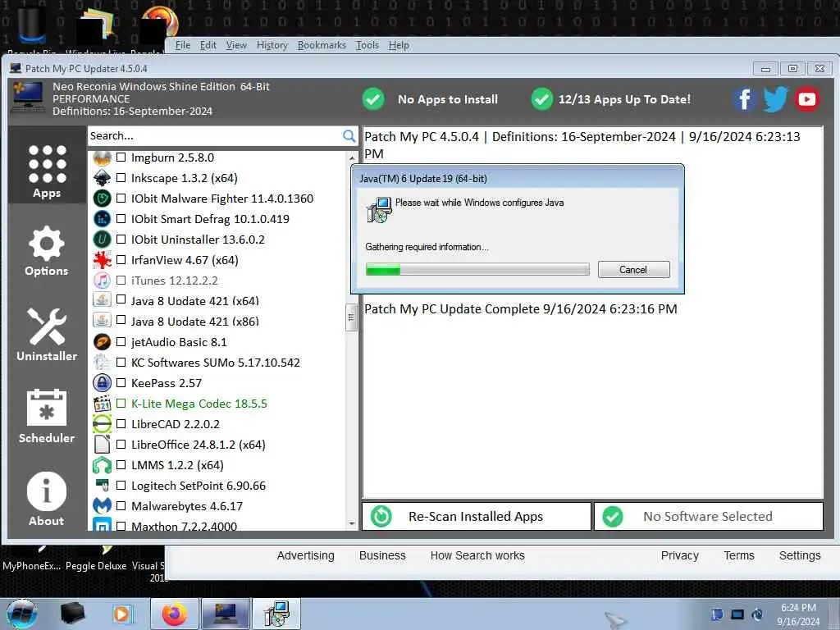The width and height of the screenshot is (840, 630).
Task: Click the IObit Malware Fighter icon
Action: click(x=102, y=199)
